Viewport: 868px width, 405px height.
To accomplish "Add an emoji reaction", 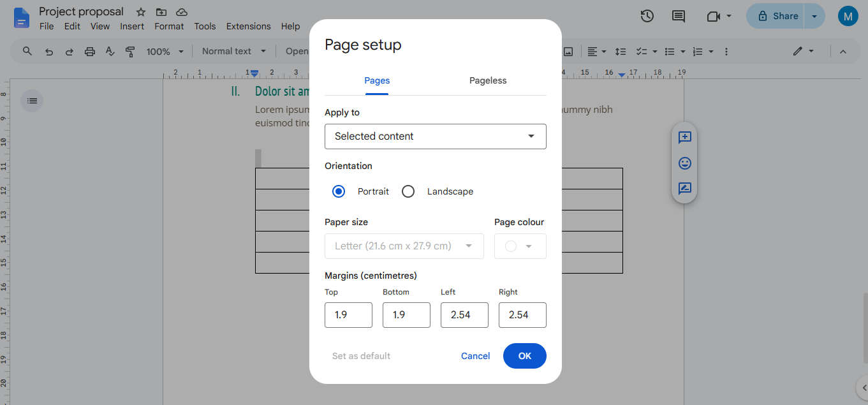I will (685, 163).
